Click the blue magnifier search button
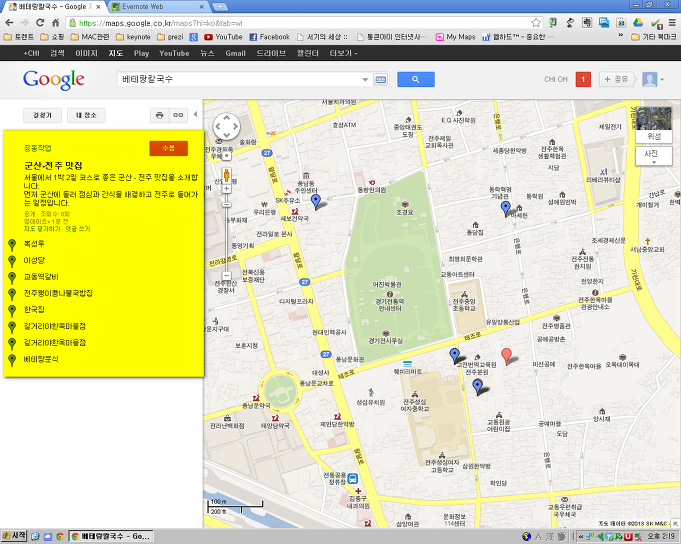681x544 pixels. 416,79
